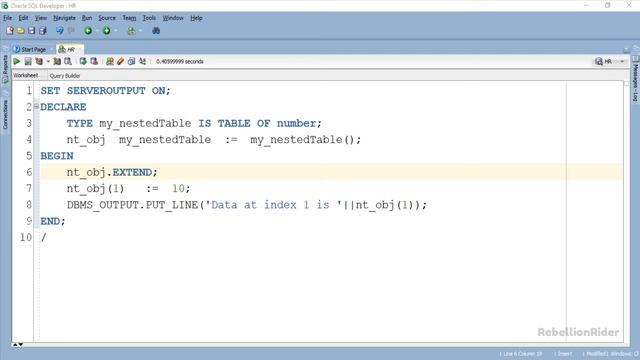Click the Insert mode indicator in status bar
Image resolution: width=640 pixels, height=360 pixels.
pos(563,354)
